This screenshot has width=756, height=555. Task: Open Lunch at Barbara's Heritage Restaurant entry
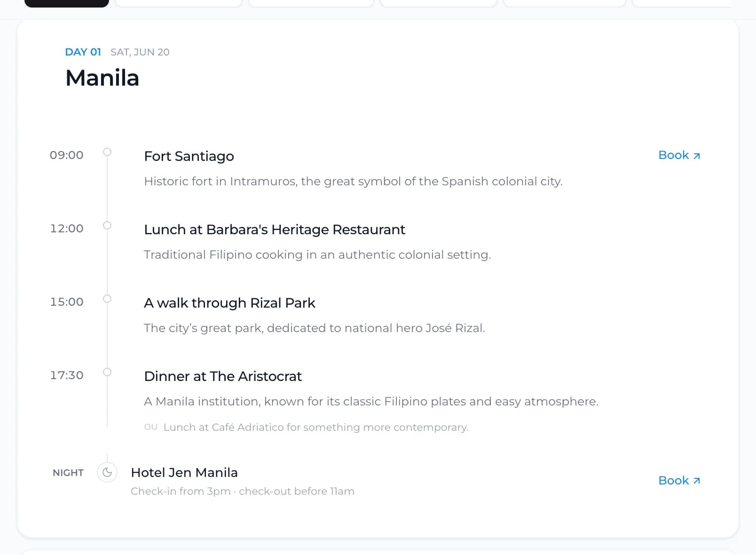[x=275, y=230]
